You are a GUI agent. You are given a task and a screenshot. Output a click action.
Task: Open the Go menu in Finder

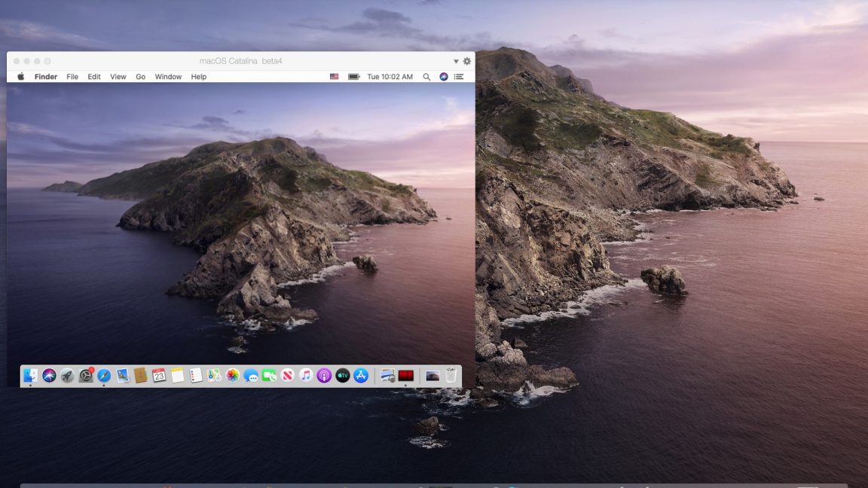(140, 76)
